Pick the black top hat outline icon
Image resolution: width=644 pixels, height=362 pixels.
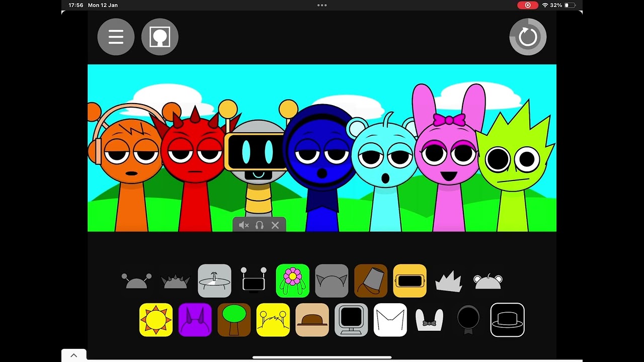(x=508, y=320)
